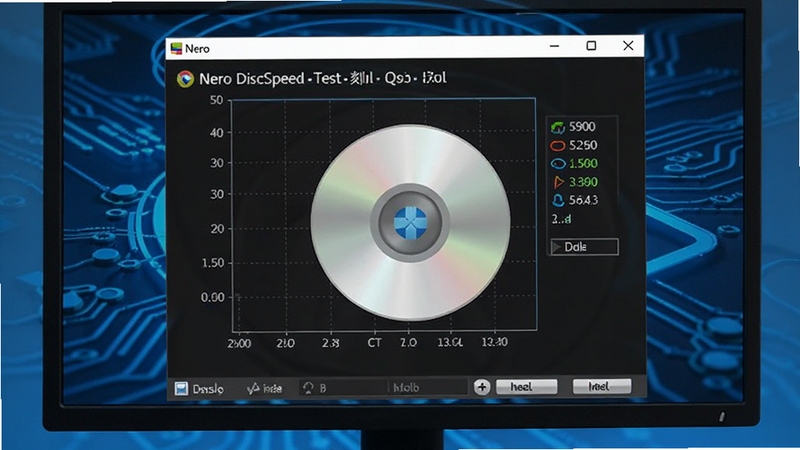Click the 20 label on vertical axis
The width and height of the screenshot is (800, 450).
(217, 229)
